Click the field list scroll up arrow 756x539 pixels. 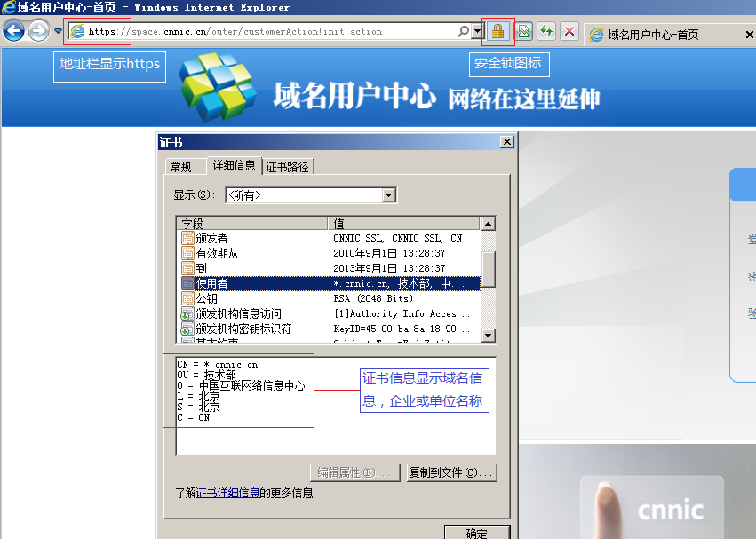click(488, 224)
